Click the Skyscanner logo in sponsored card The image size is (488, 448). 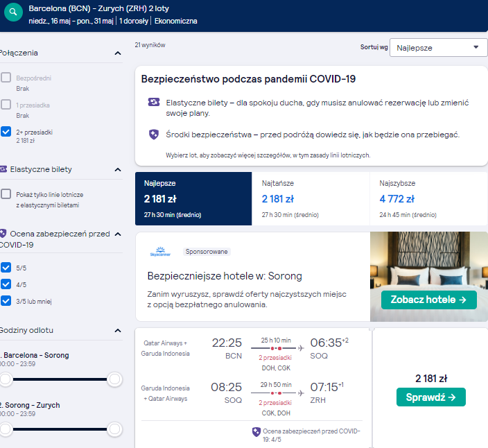coord(160,252)
